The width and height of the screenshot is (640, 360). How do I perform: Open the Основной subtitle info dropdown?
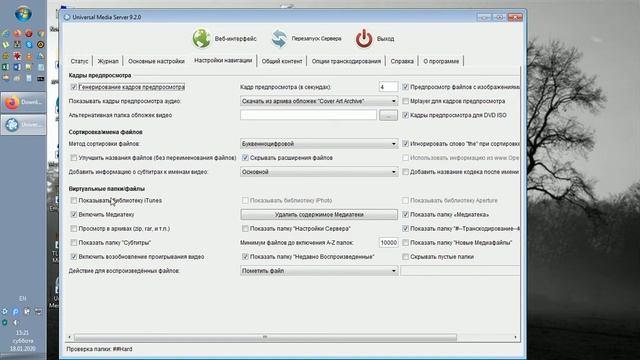319,172
